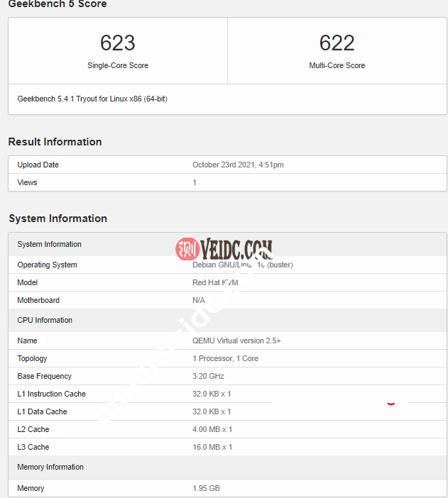Click the 'Operating System' label
This screenshot has width=448, height=498.
click(47, 265)
